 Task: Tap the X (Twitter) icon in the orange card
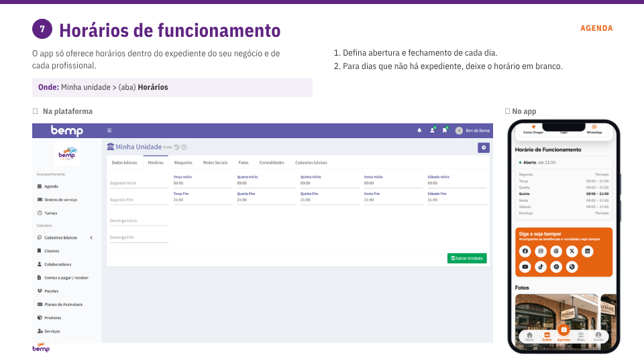click(572, 251)
